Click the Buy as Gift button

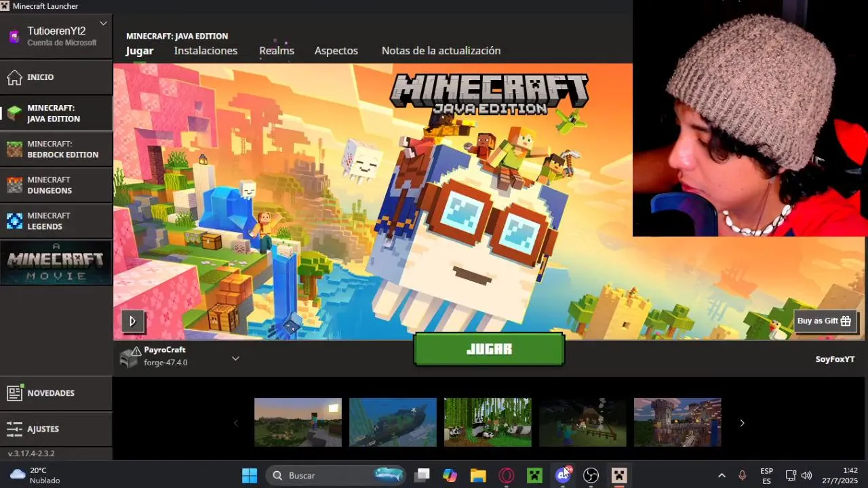825,321
